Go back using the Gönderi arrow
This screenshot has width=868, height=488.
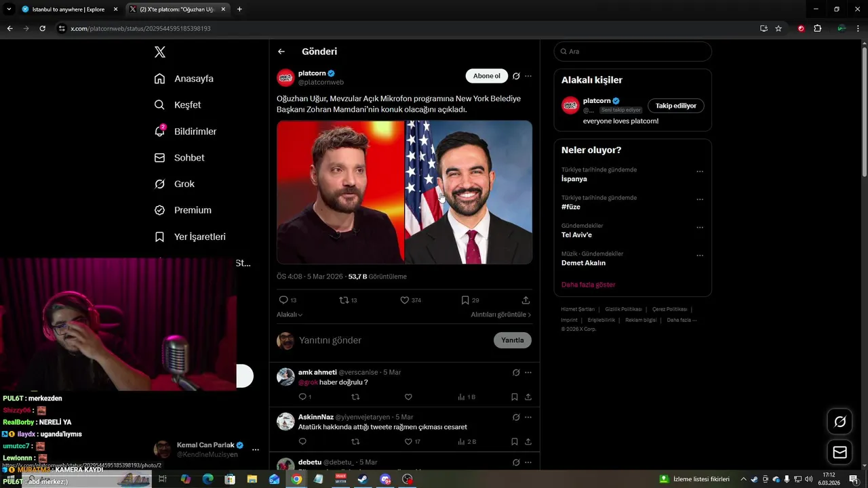(x=281, y=52)
